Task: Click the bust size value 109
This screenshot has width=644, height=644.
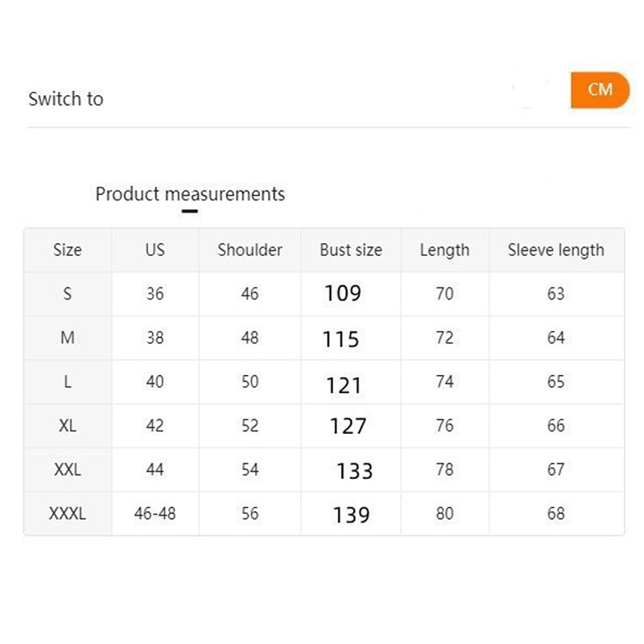Action: pos(343,293)
